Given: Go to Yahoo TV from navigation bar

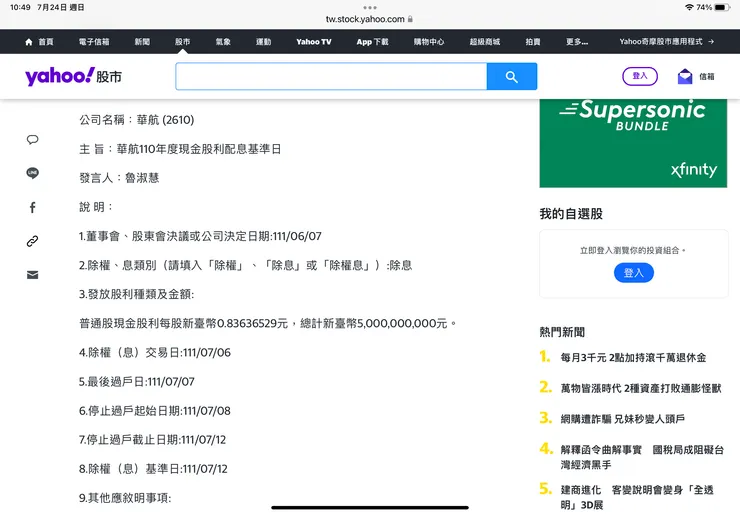Looking at the screenshot, I should 314,42.
